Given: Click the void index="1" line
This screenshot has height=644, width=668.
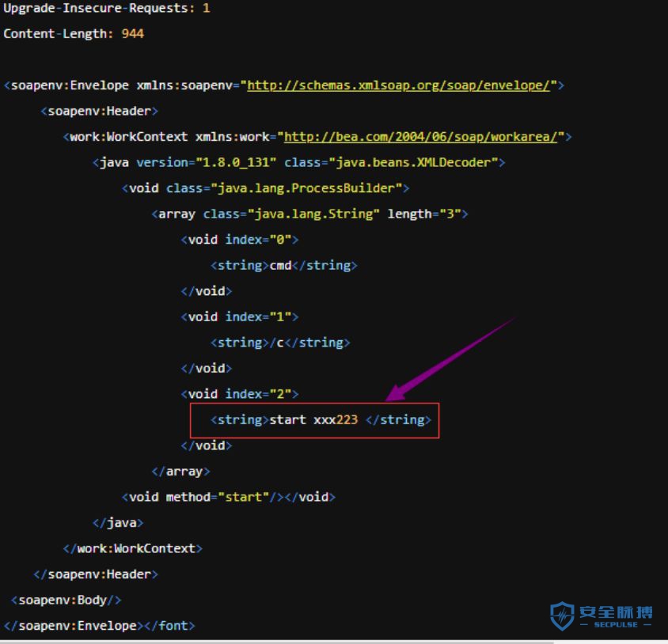Looking at the screenshot, I should [240, 317].
